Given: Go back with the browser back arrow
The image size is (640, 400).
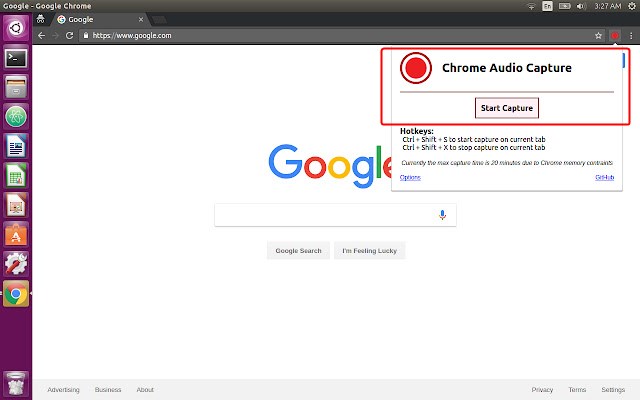Looking at the screenshot, I should click(x=41, y=36).
